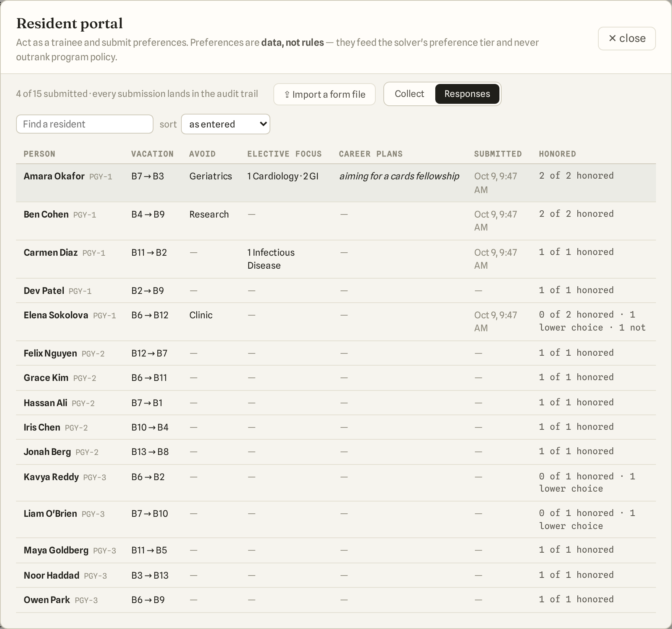Click Liam O'Brien's name

pos(50,513)
